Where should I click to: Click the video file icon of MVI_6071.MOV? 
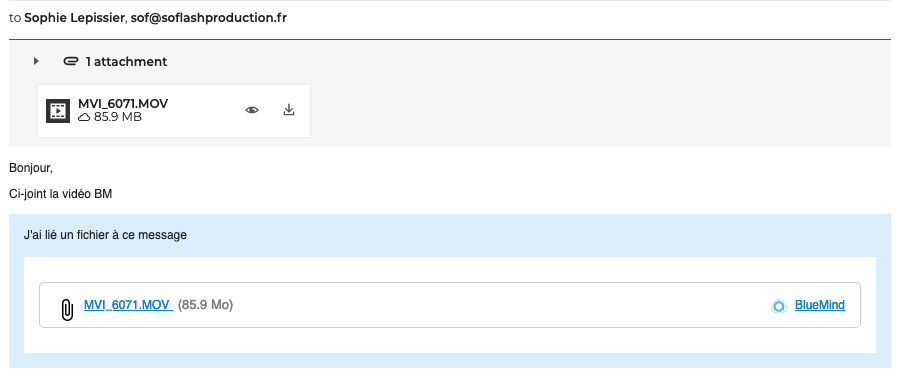point(58,111)
